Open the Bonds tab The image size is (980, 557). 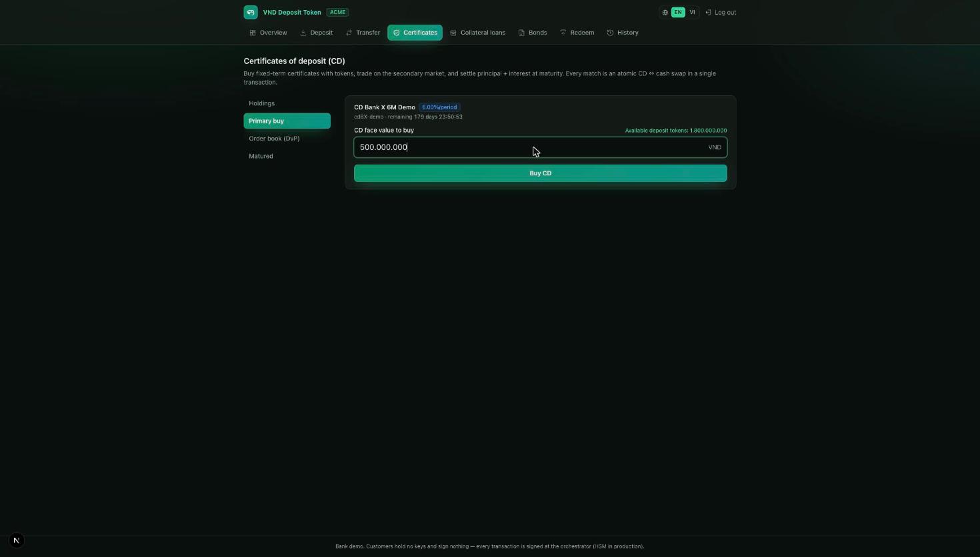[x=533, y=33]
